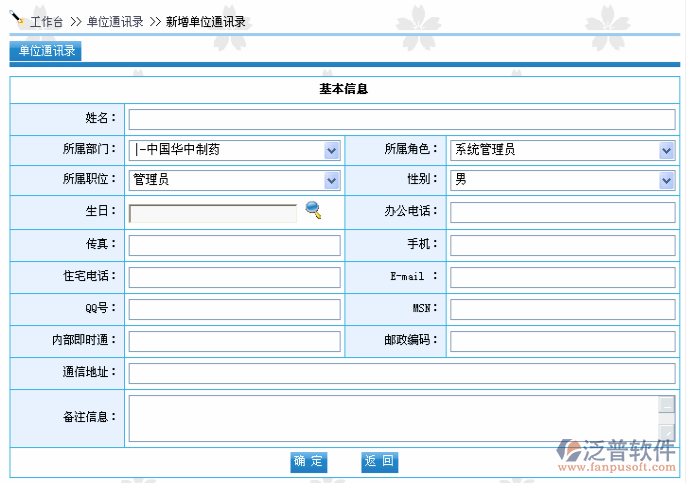Select the 性别 gender dropdown
The image size is (686, 483).
[562, 180]
